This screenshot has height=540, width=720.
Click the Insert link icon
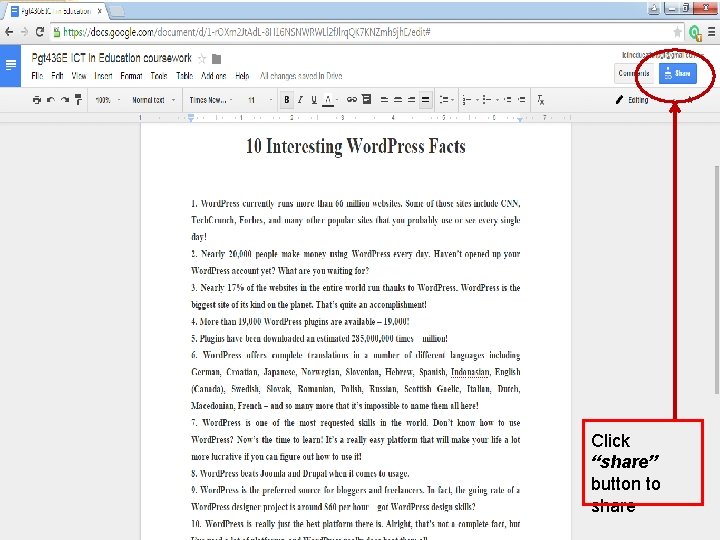[352, 99]
